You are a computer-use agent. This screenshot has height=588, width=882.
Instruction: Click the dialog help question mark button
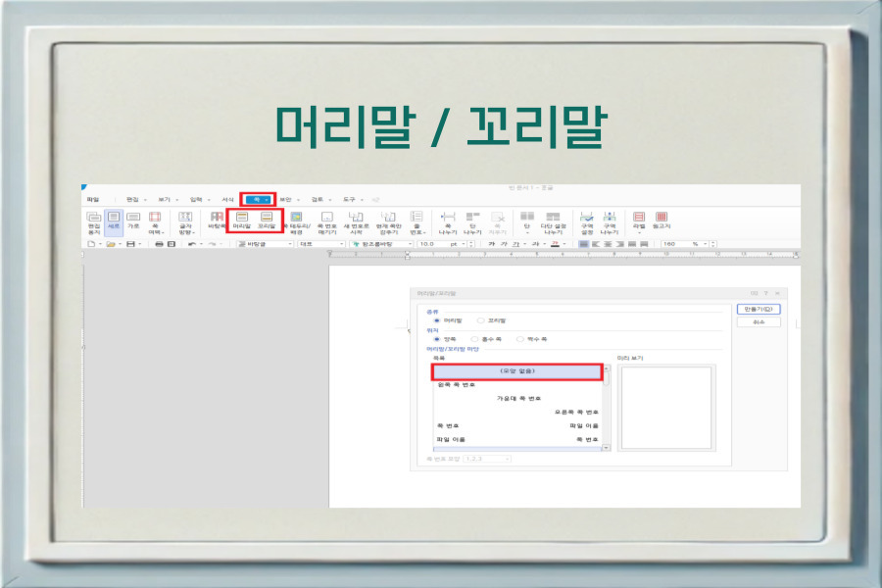(765, 293)
